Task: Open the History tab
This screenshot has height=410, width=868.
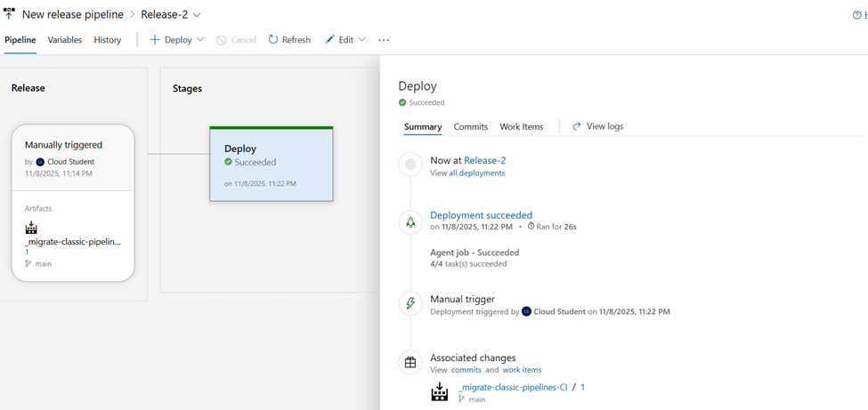Action: pyautogui.click(x=108, y=40)
